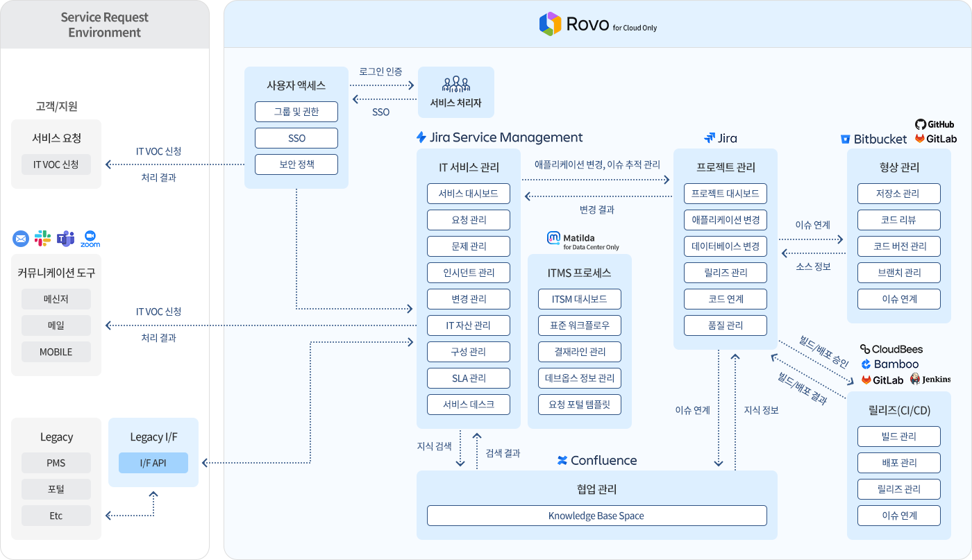The image size is (972, 560).
Task: Click the Bitbucket bucket icon
Action: (845, 139)
